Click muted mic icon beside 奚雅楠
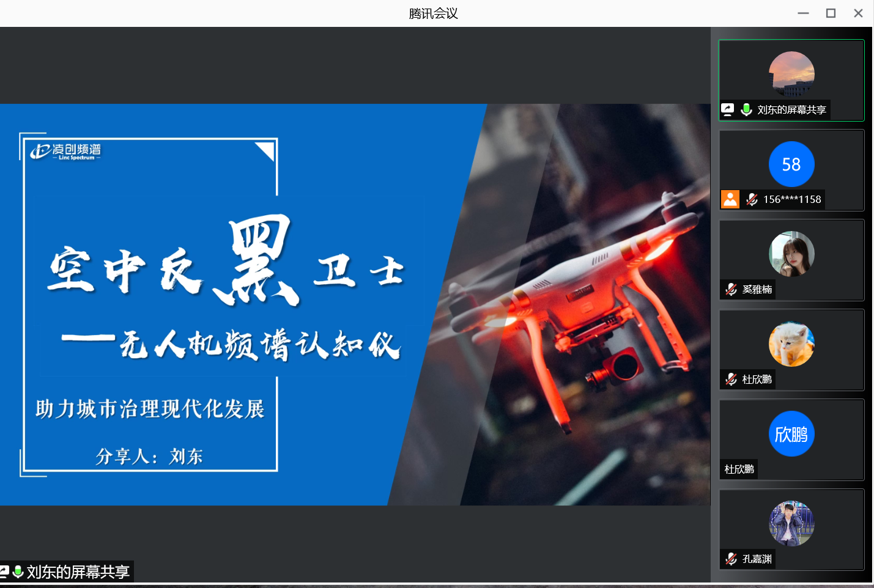 (731, 289)
